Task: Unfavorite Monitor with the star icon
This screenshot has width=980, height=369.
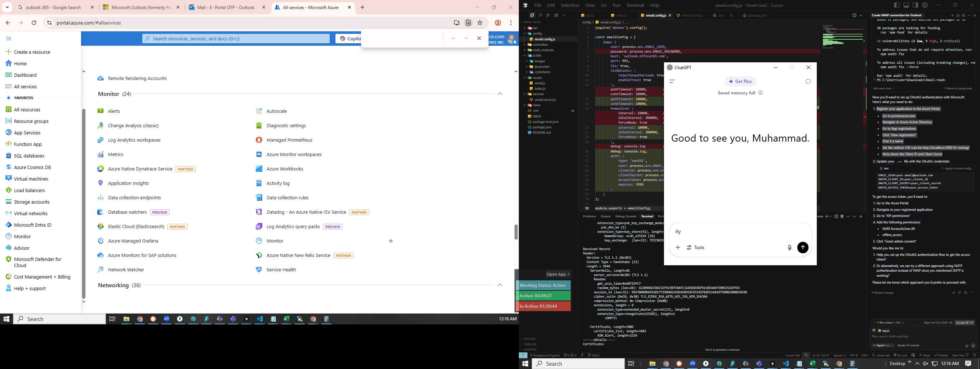Action: [x=391, y=241]
